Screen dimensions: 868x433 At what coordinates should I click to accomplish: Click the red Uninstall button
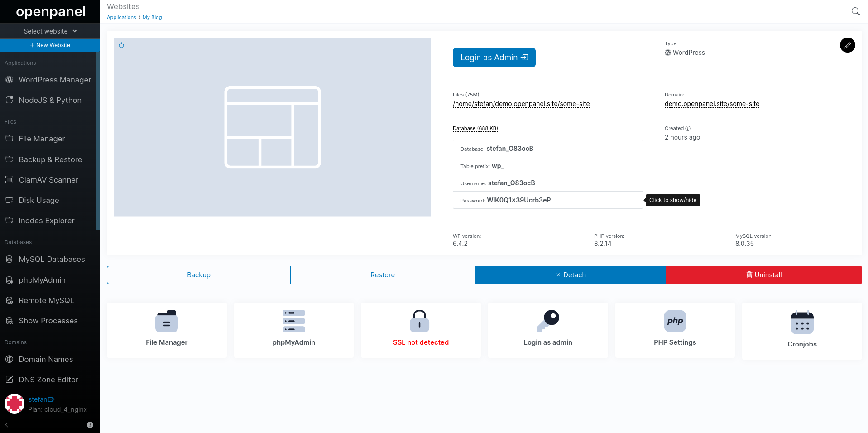764,275
